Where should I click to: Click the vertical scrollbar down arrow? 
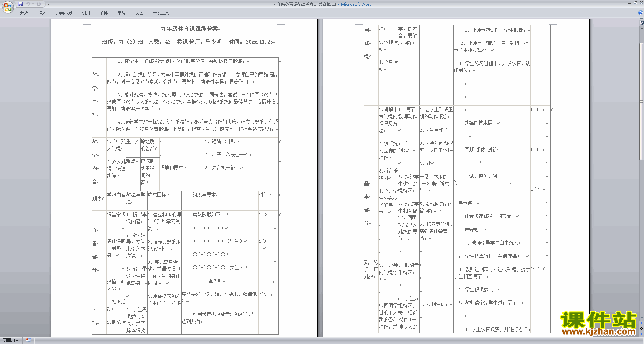641,318
